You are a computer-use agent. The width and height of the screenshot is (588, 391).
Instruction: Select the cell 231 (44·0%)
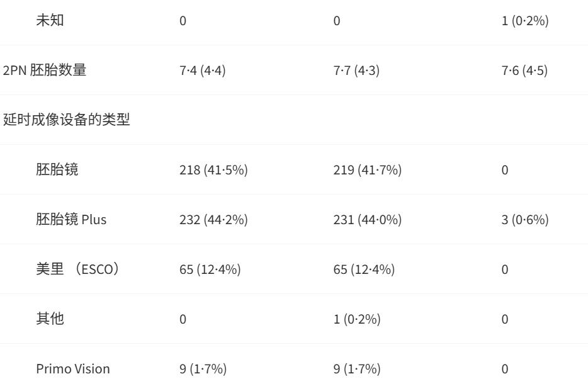pyautogui.click(x=368, y=220)
